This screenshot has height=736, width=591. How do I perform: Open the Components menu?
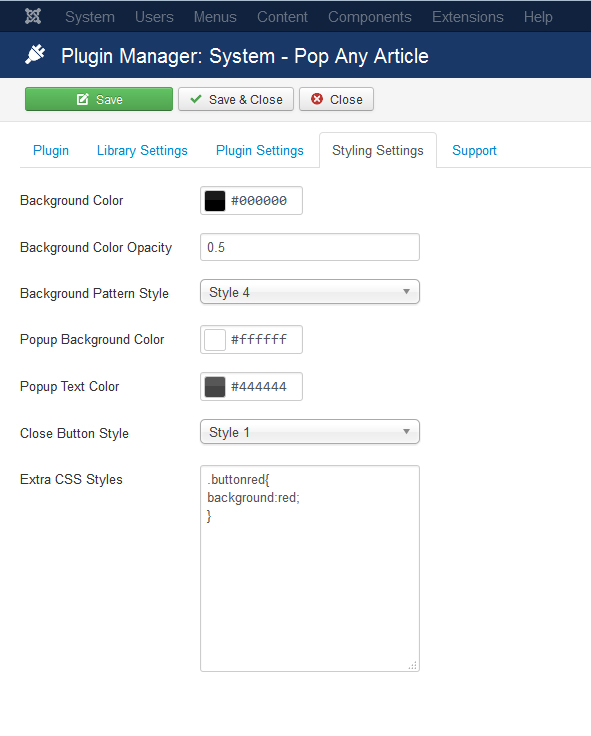(x=369, y=17)
